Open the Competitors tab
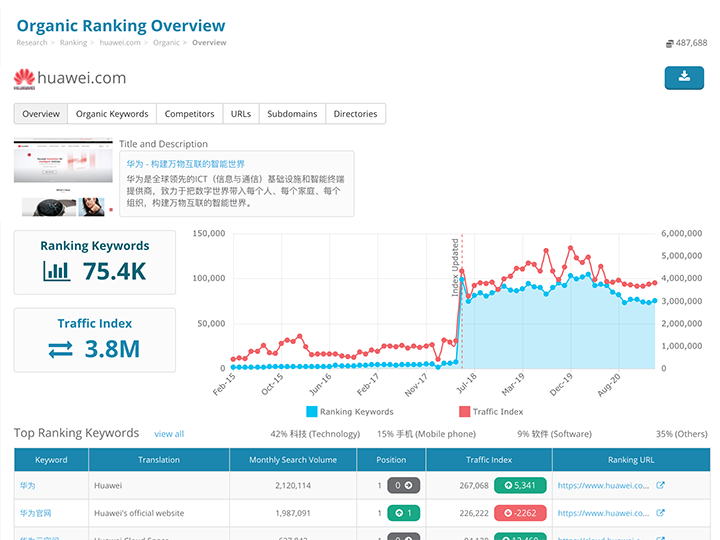720x540 pixels. point(189,114)
